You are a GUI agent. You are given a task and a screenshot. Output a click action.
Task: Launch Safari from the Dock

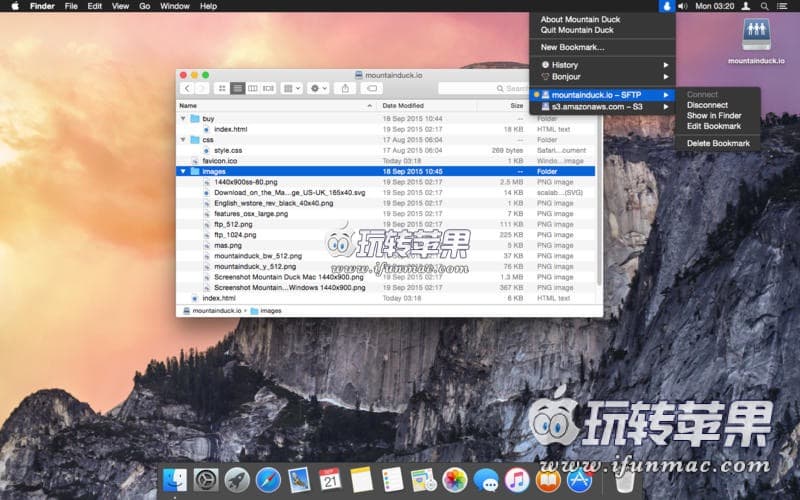pyautogui.click(x=268, y=480)
